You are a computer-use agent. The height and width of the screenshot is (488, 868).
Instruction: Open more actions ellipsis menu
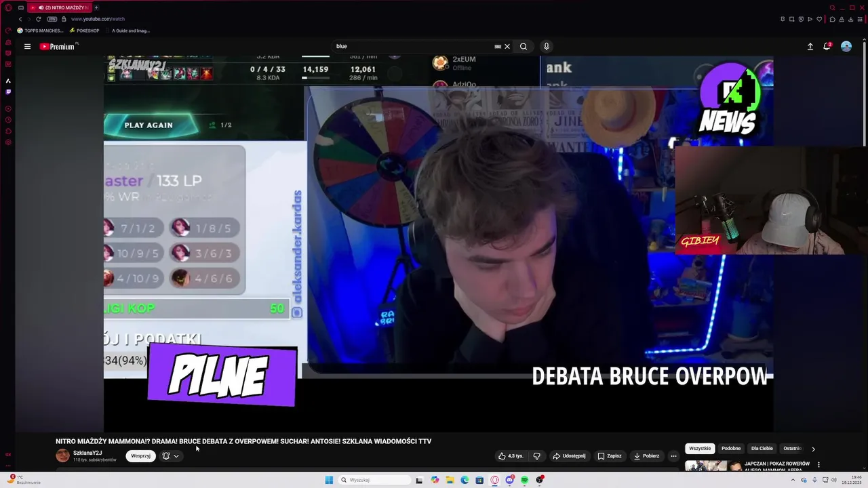673,456
